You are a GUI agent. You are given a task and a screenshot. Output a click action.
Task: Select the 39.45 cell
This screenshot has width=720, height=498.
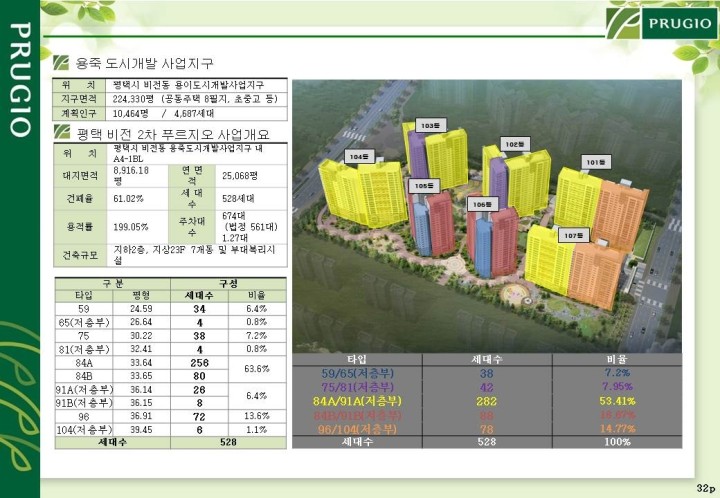point(141,430)
